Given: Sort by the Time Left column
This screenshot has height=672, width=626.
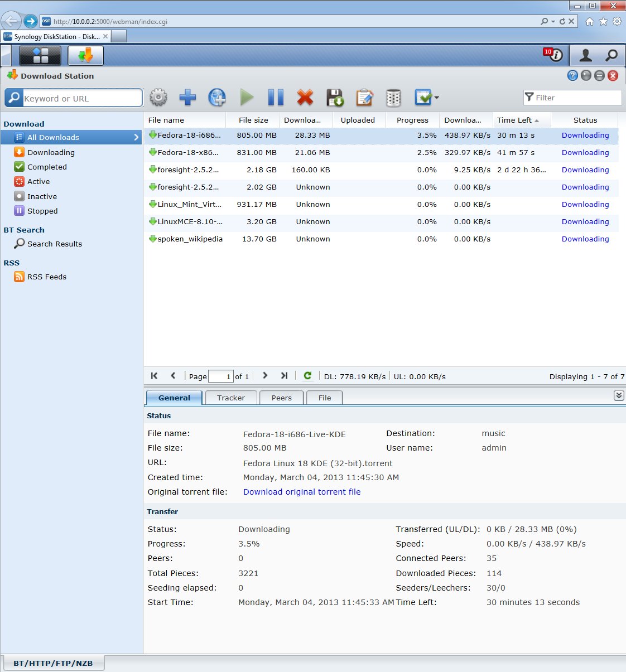Looking at the screenshot, I should [522, 120].
